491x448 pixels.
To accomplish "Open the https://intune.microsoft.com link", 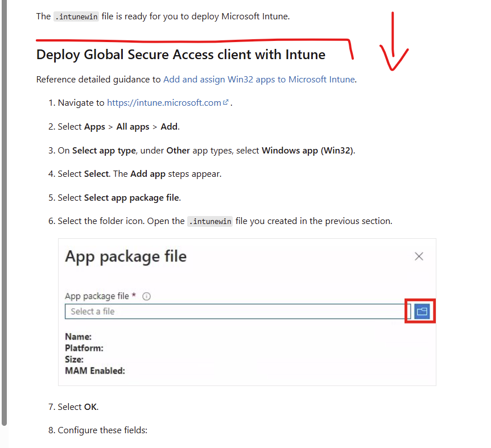I will (x=164, y=103).
